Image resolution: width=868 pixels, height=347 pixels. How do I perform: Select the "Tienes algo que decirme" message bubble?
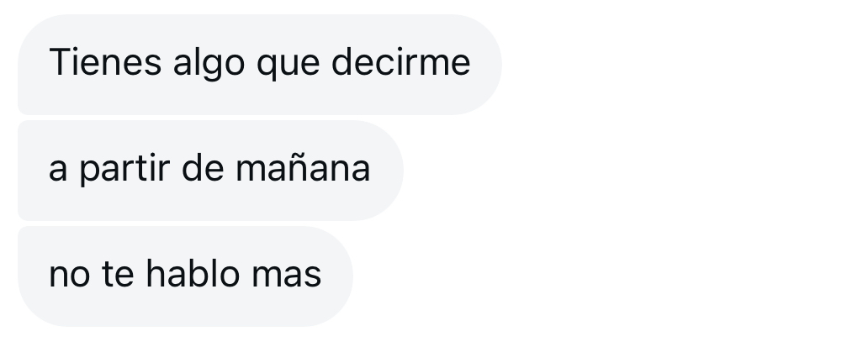click(260, 65)
